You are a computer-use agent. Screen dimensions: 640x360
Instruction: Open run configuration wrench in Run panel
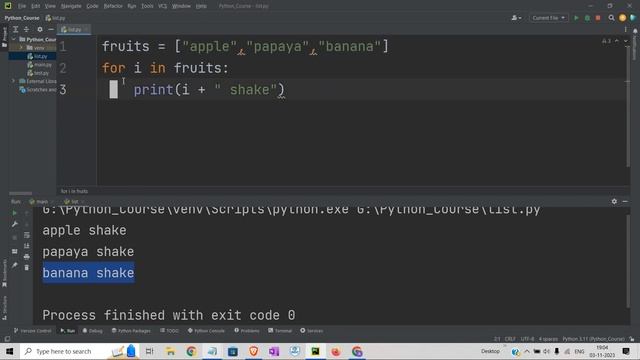(15, 224)
